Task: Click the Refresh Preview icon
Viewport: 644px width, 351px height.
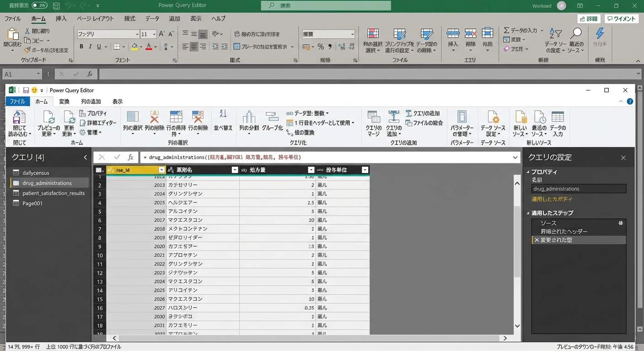Action: coord(48,117)
